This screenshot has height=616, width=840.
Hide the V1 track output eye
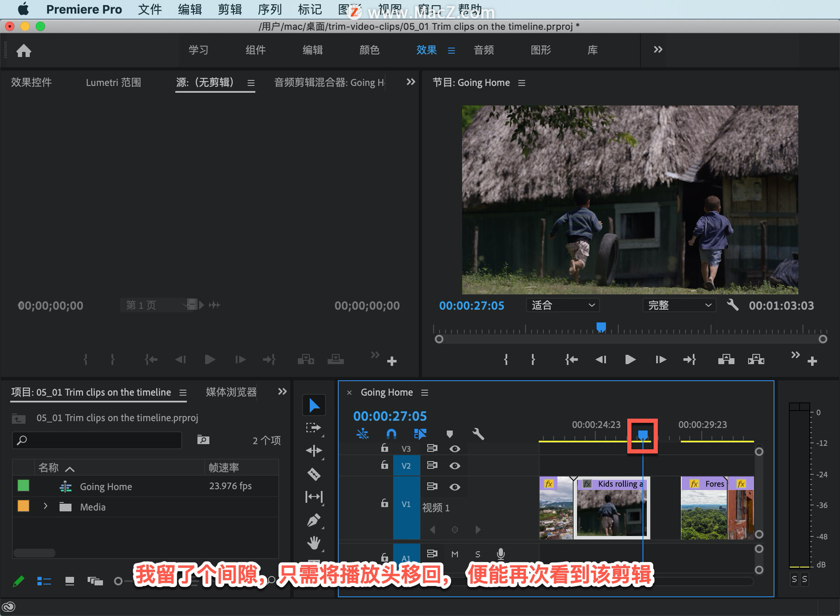coord(455,487)
